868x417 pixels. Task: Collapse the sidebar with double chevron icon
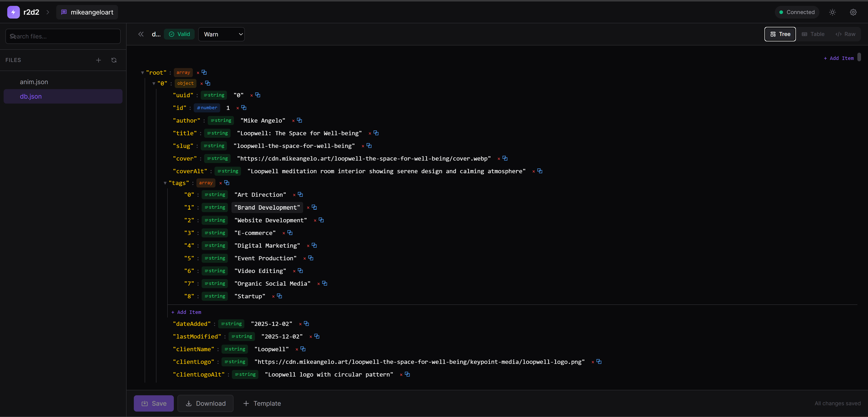[x=141, y=34]
